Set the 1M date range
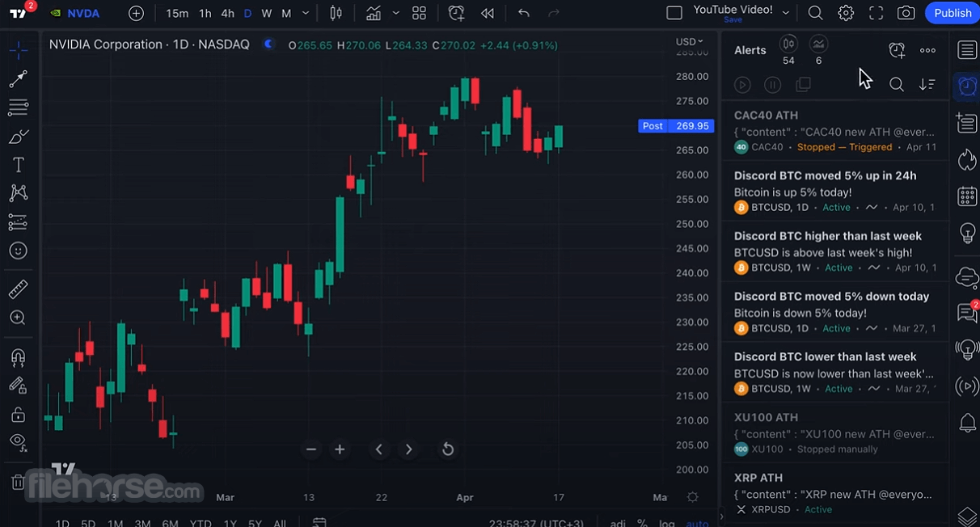 tap(116, 523)
